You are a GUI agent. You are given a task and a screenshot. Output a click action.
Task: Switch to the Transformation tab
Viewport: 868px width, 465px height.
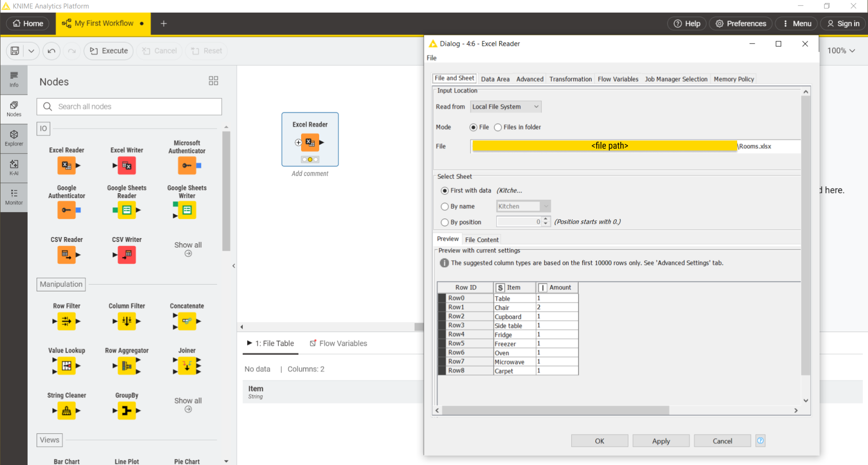coord(570,79)
